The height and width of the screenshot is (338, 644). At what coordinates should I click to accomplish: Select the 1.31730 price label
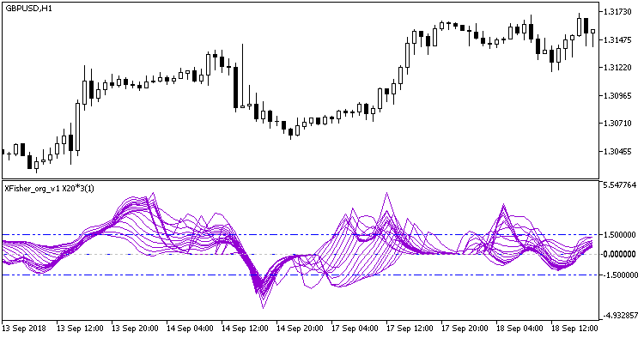pos(617,12)
